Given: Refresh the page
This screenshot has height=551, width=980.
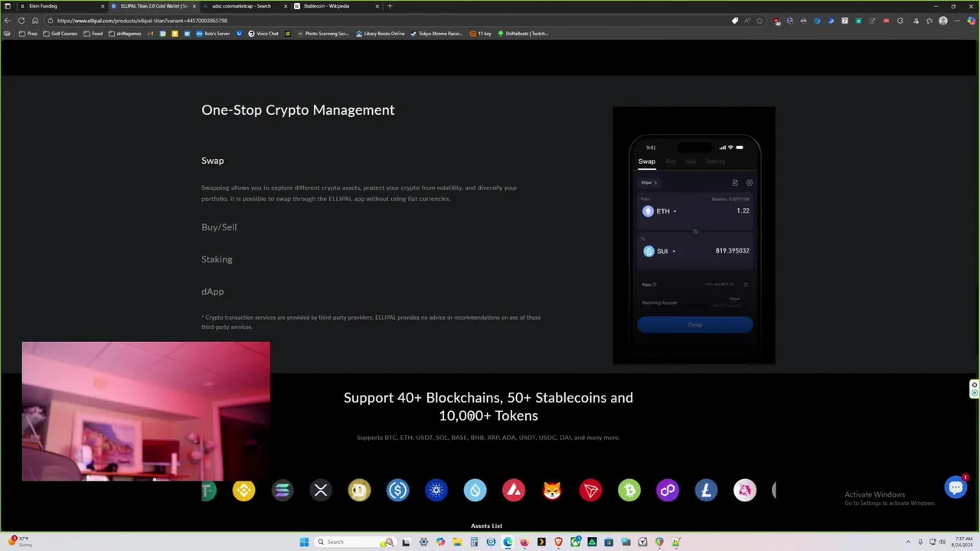Looking at the screenshot, I should (x=21, y=21).
